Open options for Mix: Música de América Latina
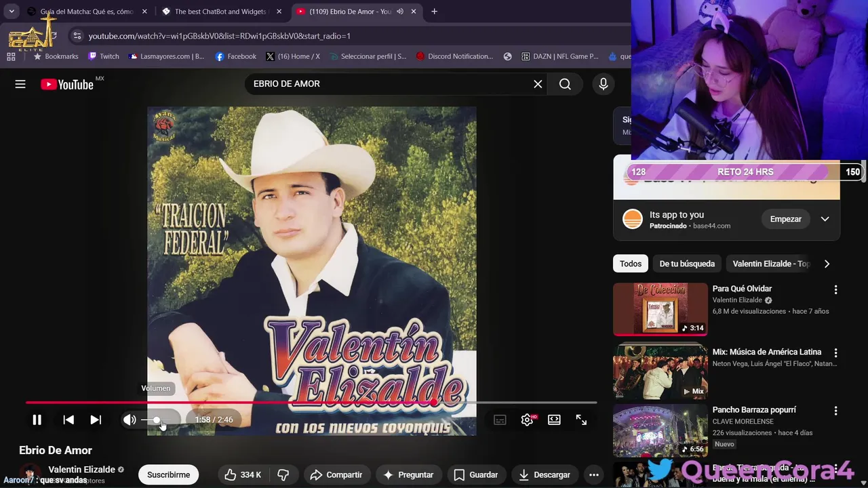This screenshot has width=868, height=488. 835,352
